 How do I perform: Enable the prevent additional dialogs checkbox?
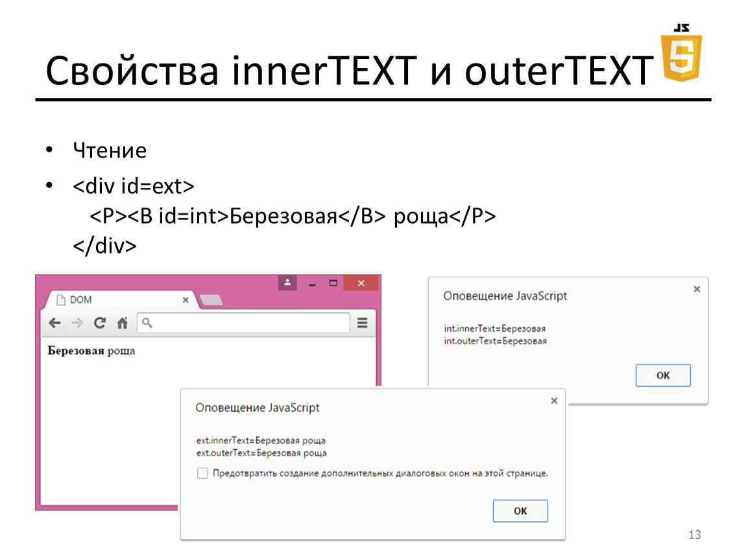(203, 474)
